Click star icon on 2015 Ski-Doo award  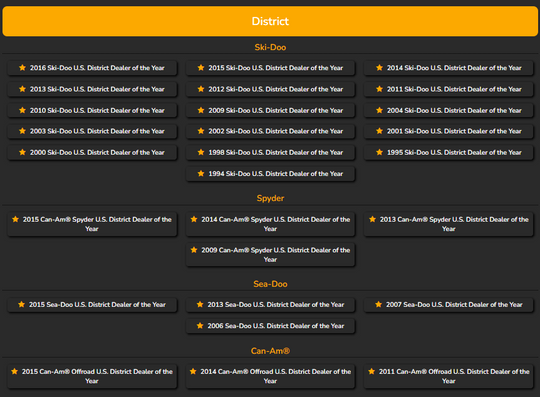point(201,68)
